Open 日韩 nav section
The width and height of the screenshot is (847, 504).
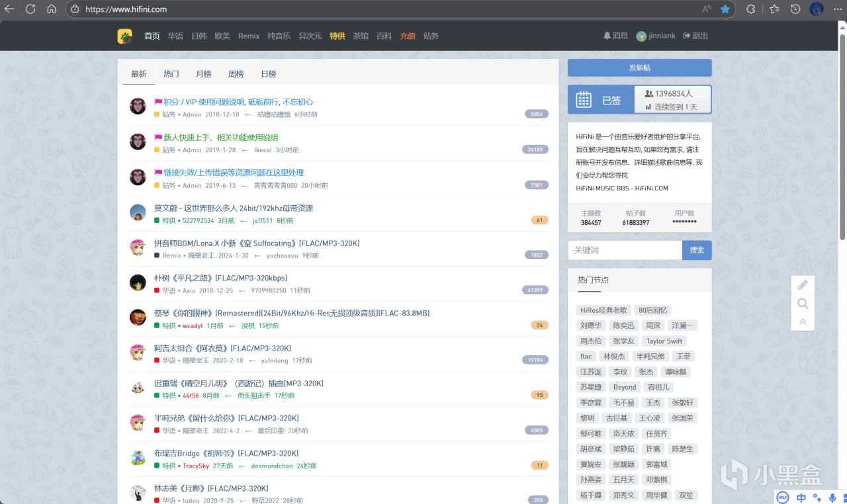click(199, 36)
